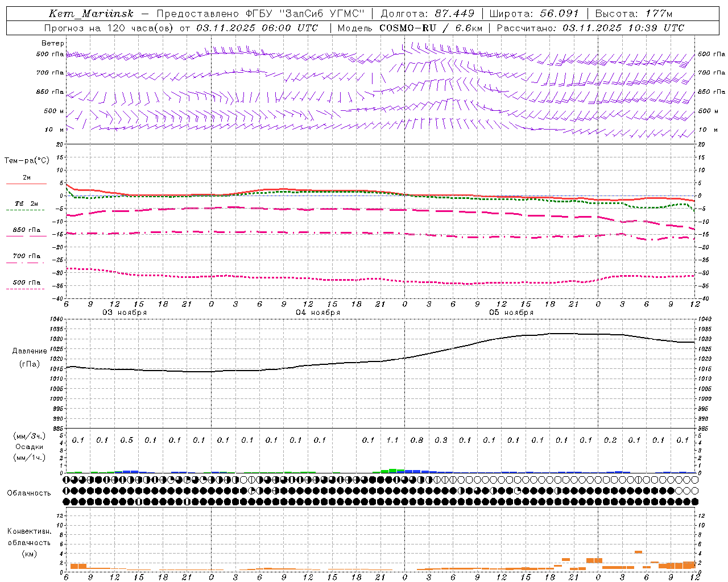Click the 'Ветер' wind panel label
The height and width of the screenshot is (582, 728).
click(52, 43)
